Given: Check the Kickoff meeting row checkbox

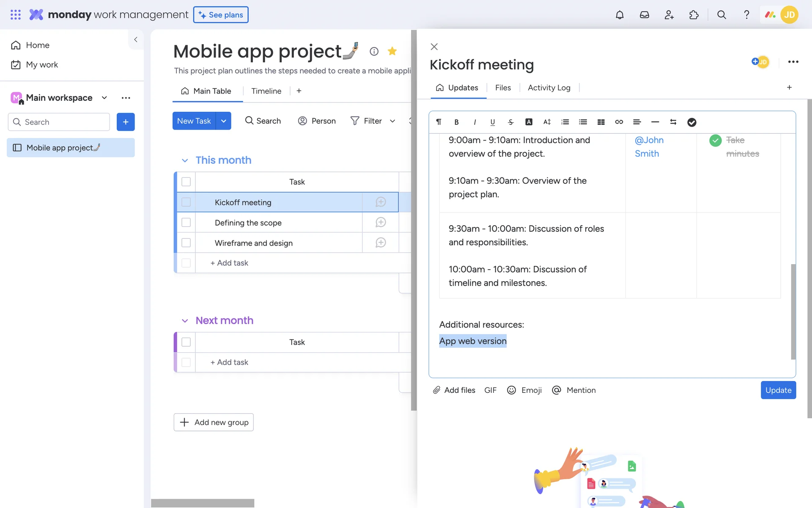Looking at the screenshot, I should (x=186, y=202).
